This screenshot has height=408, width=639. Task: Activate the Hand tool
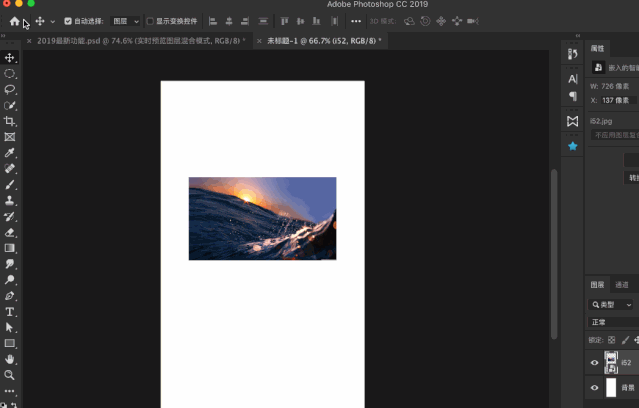pyautogui.click(x=9, y=359)
